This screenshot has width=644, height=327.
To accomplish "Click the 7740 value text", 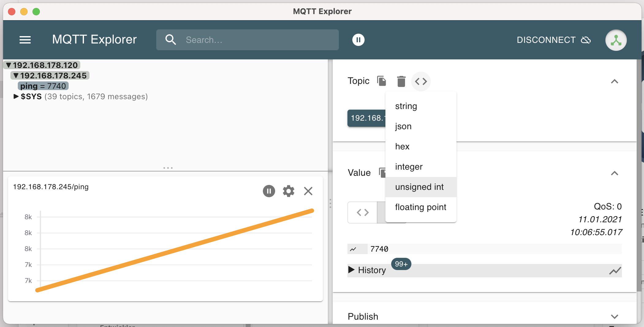I will click(x=379, y=249).
